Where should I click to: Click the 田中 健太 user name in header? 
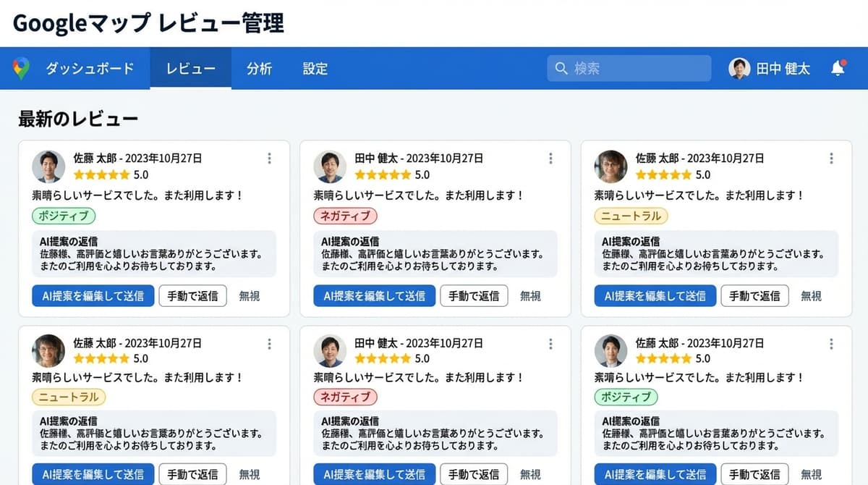pyautogui.click(x=783, y=69)
